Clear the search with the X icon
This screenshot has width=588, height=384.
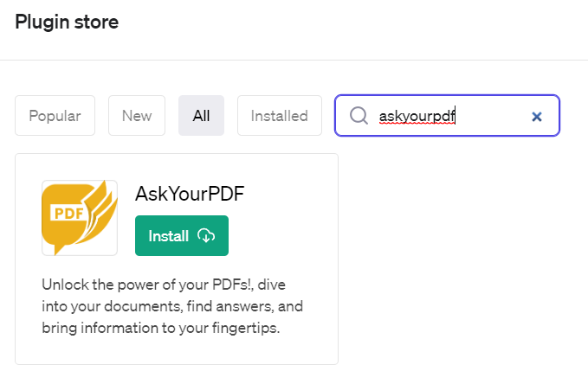[537, 116]
